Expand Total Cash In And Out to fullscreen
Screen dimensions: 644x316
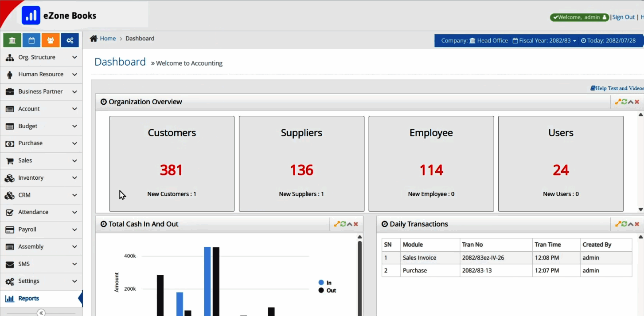[x=337, y=224]
